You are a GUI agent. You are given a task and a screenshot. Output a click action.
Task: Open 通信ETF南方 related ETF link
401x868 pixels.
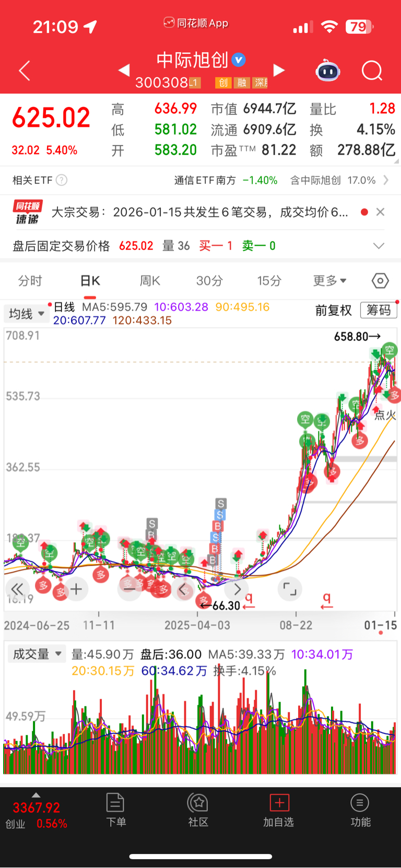[226, 180]
